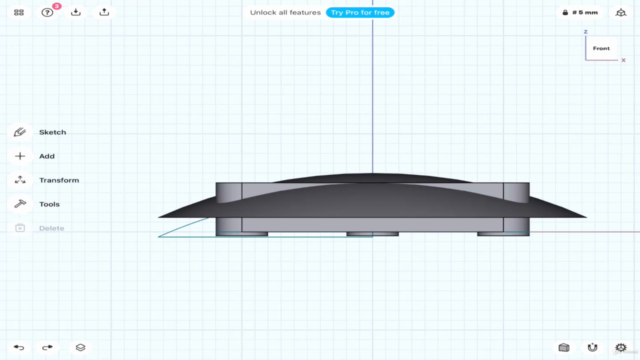Click the Delete menu label
The height and width of the screenshot is (360, 640).
tap(52, 228)
